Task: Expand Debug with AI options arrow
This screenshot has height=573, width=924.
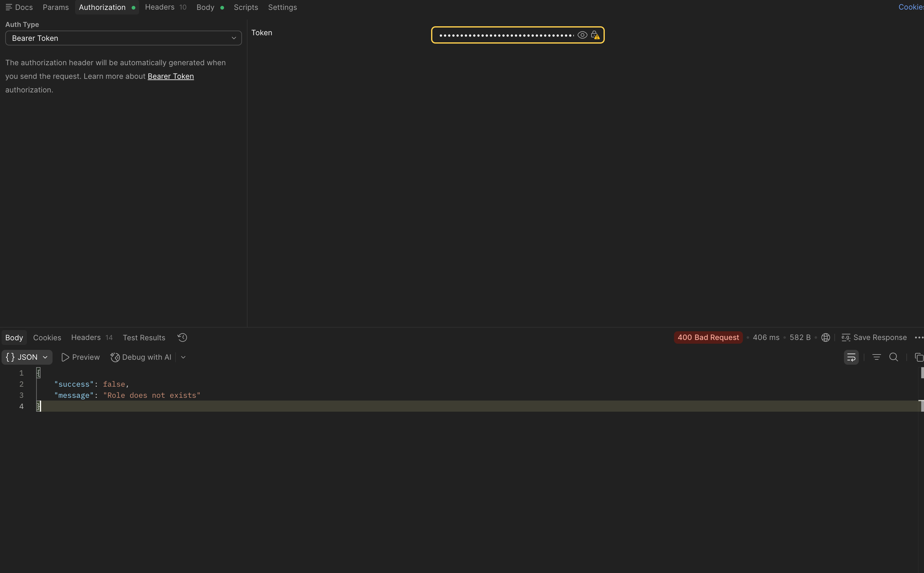Action: tap(183, 357)
